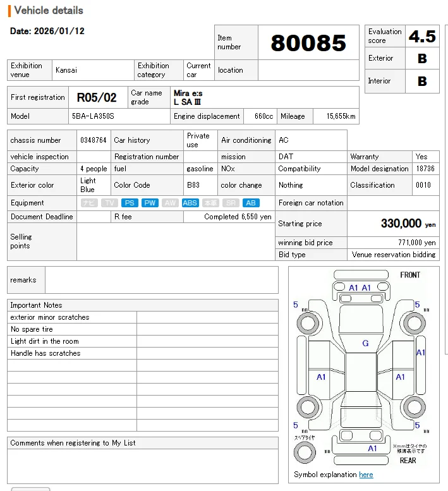
Task: Click the A1 mark on the rear bumper
Action: click(x=372, y=449)
